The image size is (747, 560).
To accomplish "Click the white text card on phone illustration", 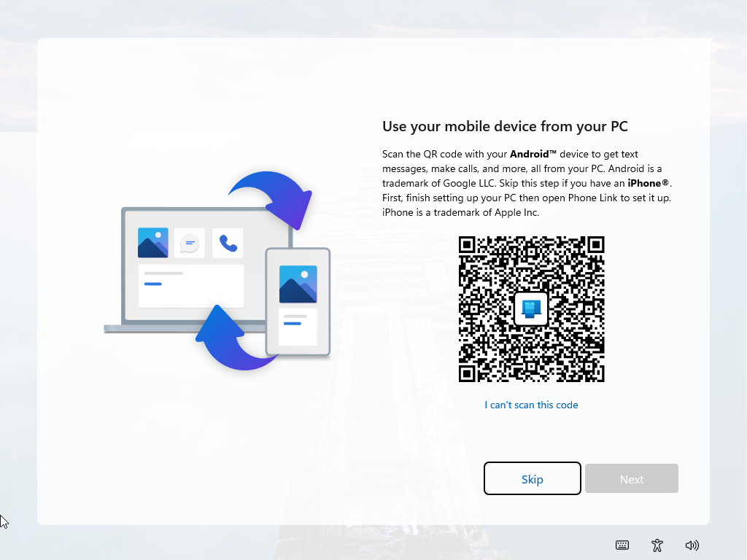I will pos(298,327).
